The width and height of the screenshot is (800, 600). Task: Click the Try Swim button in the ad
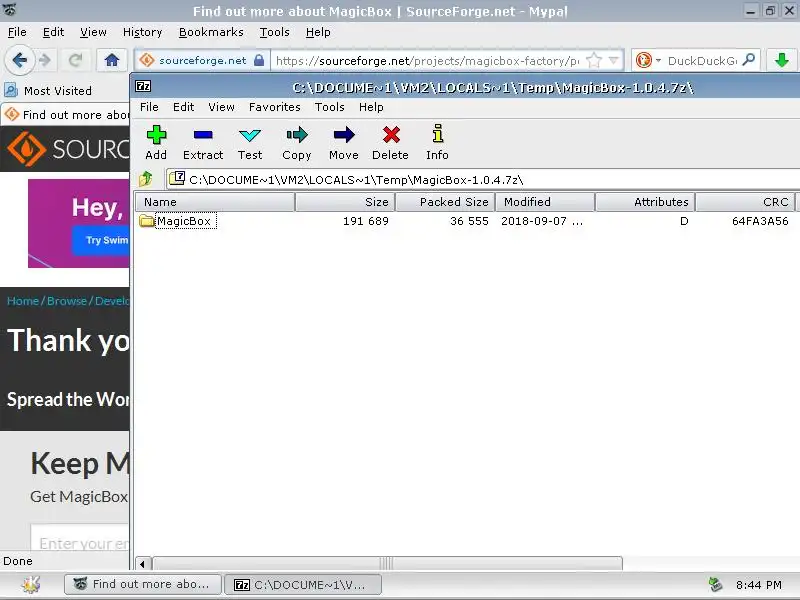click(x=101, y=240)
